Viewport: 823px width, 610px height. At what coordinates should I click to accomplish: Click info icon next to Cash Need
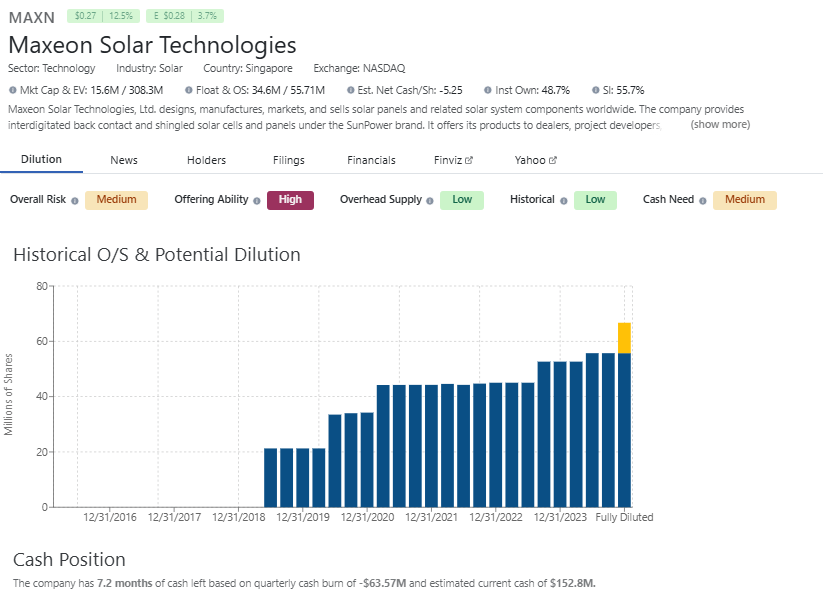[703, 200]
